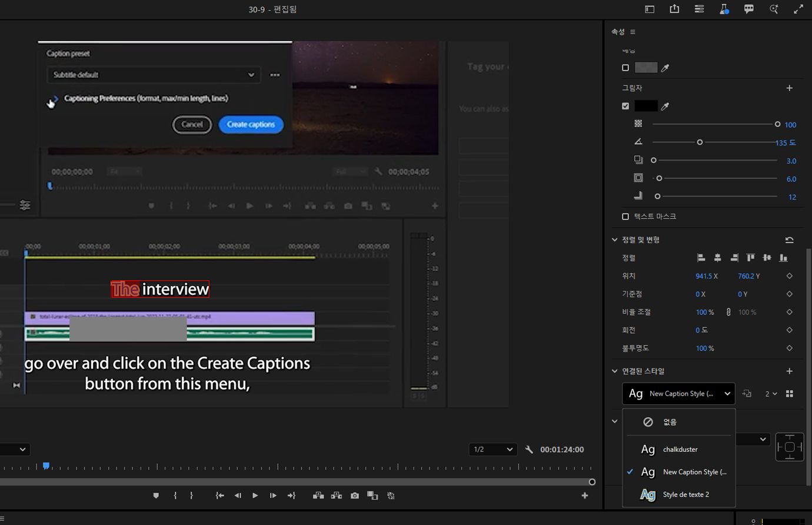Disable the 그림자 shadow checkbox

coord(625,107)
